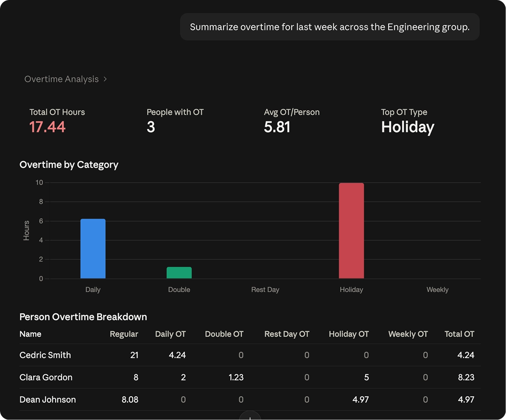Sort by the Holiday OT column header

(x=349, y=334)
